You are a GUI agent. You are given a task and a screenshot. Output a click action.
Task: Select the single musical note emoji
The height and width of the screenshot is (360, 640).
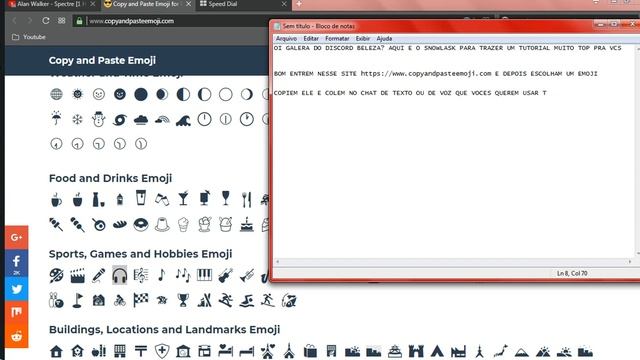click(162, 275)
